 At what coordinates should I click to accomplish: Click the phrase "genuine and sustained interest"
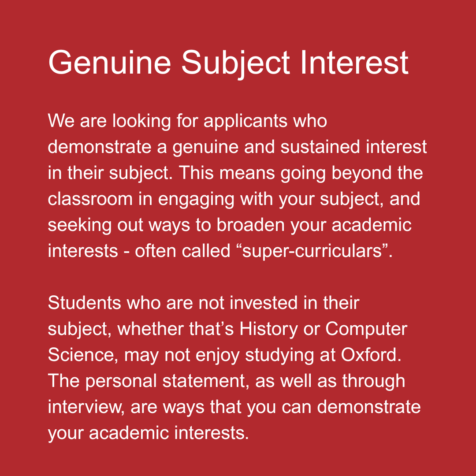[300, 147]
